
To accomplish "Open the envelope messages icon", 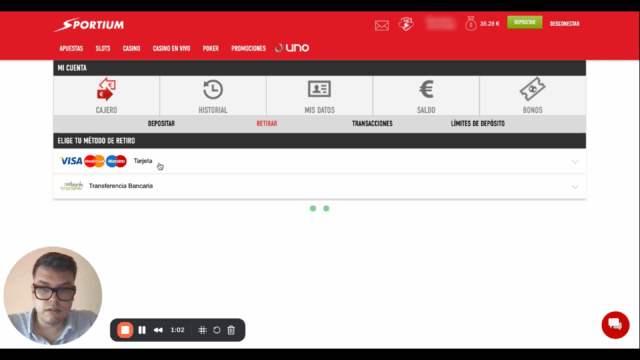I will coord(382,25).
